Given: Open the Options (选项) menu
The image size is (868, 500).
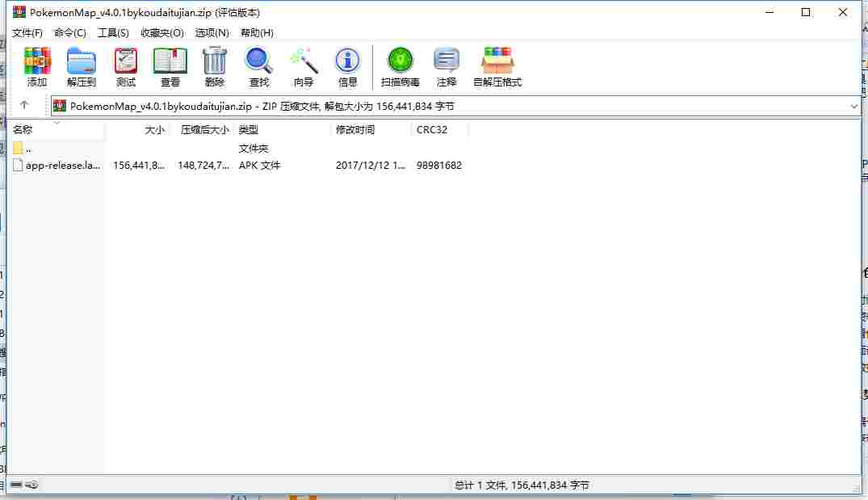Looking at the screenshot, I should (212, 32).
